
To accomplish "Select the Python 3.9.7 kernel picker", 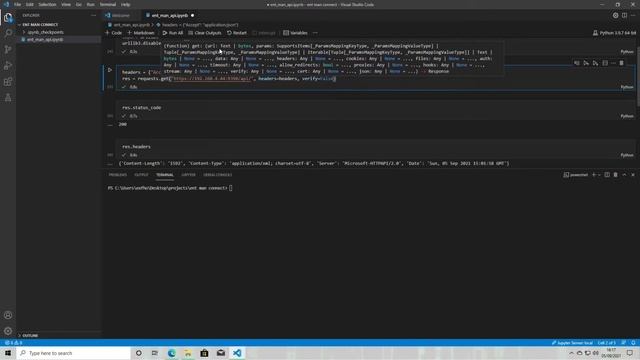I will click(615, 33).
